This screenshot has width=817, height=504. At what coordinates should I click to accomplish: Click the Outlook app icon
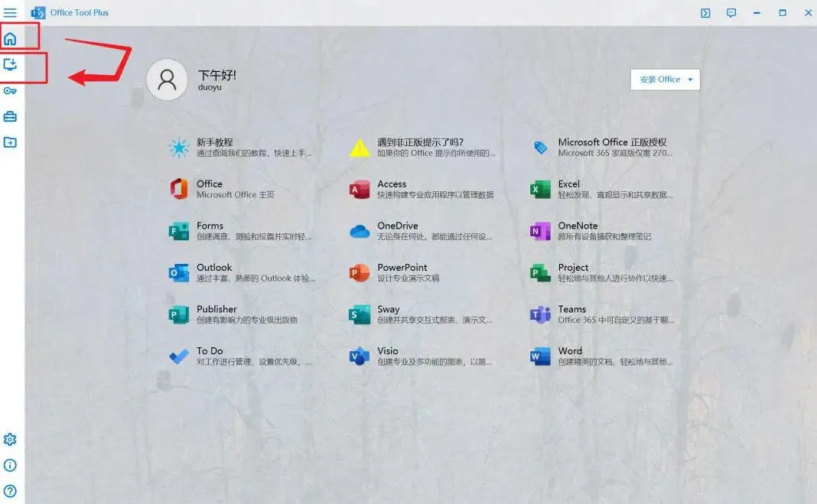click(179, 272)
